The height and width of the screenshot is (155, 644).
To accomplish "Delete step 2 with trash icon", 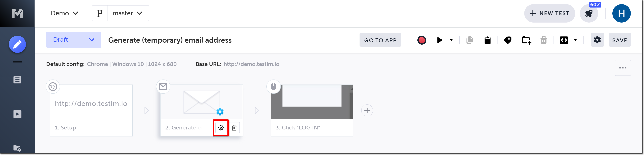I will point(234,128).
